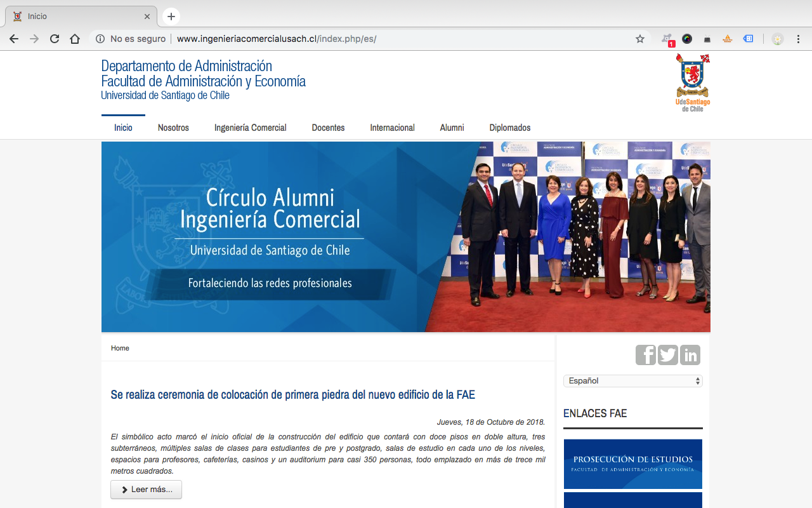Screen dimensions: 812x508
Task: Open the Diplomados menu item
Action: tap(510, 128)
